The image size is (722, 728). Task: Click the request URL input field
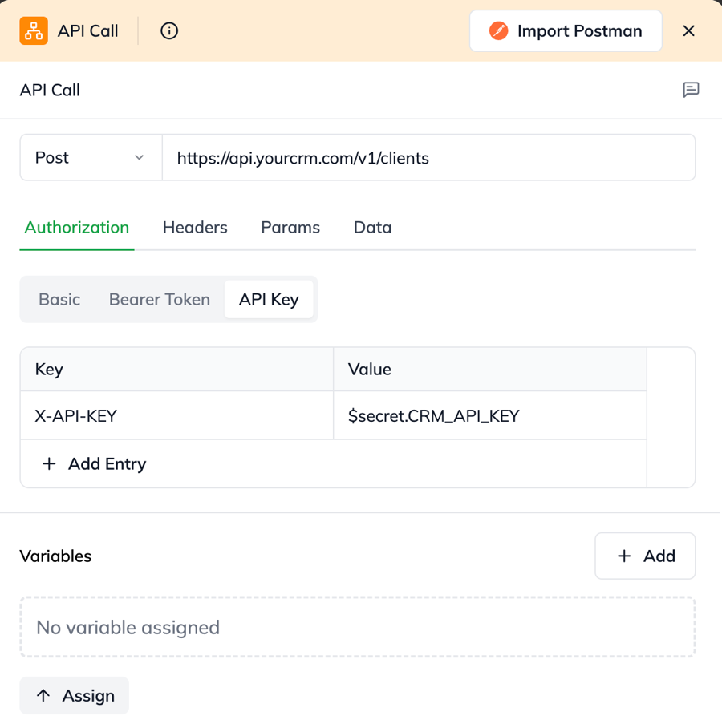428,158
